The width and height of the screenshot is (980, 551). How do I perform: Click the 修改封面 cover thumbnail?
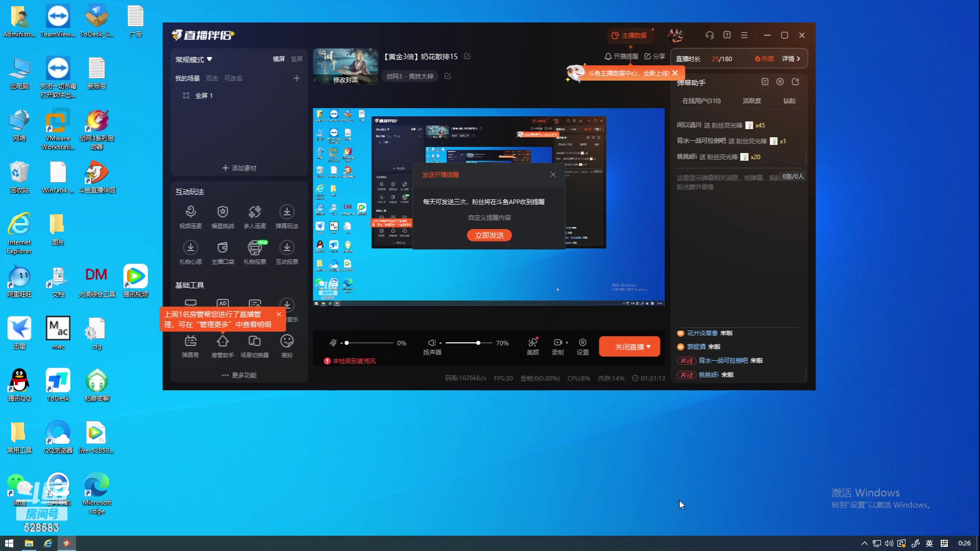pyautogui.click(x=346, y=67)
